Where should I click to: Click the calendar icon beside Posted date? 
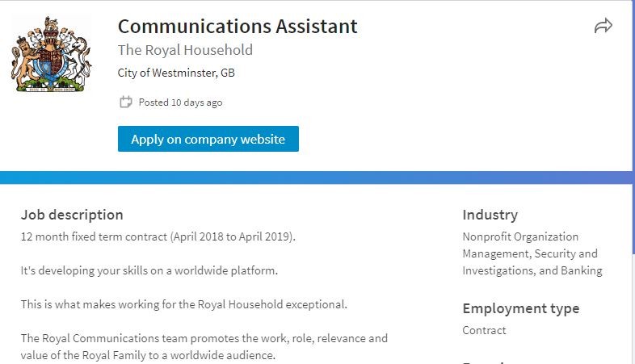tap(125, 102)
